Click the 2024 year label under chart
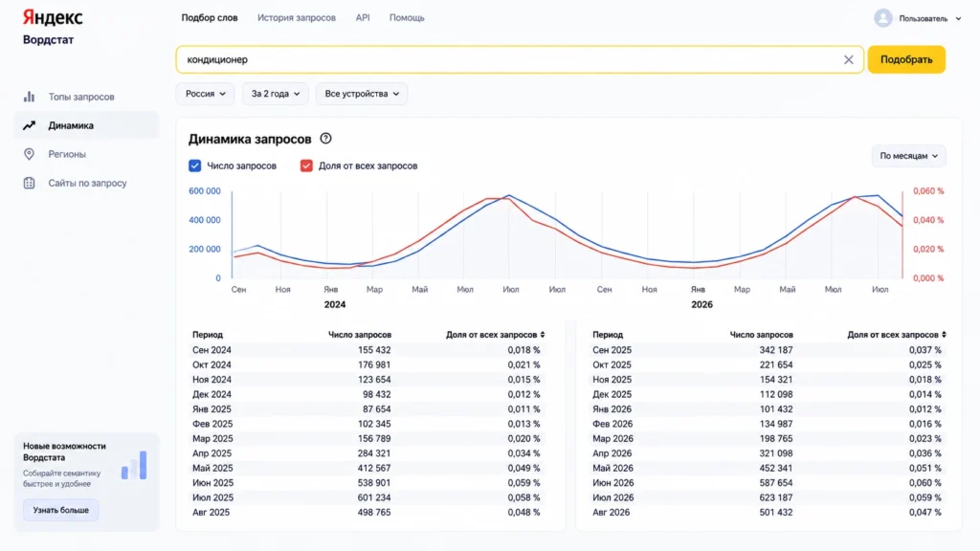 (x=334, y=305)
